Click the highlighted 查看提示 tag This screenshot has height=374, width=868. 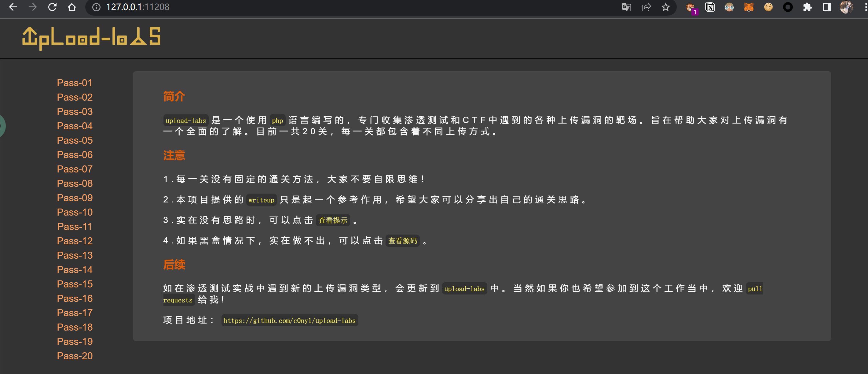click(x=333, y=220)
